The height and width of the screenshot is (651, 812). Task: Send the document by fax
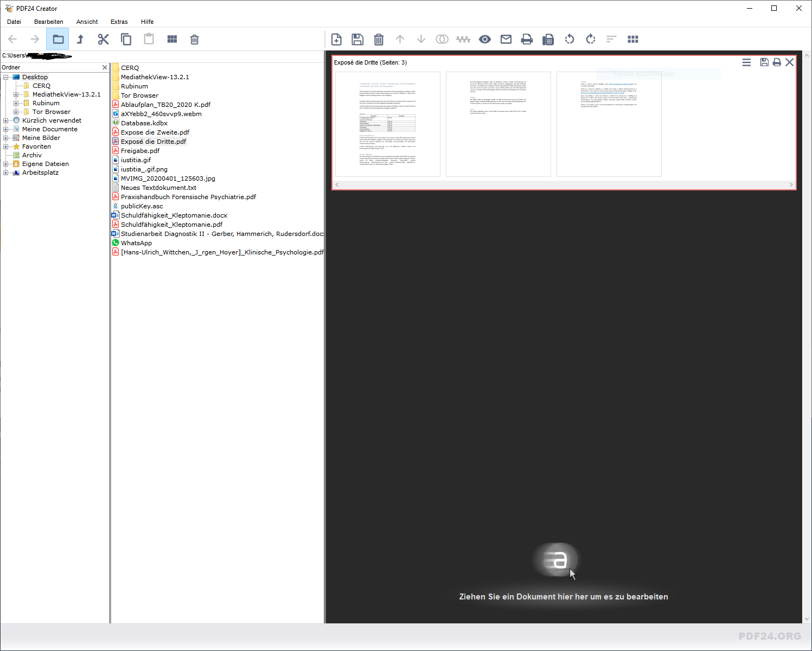coord(548,39)
